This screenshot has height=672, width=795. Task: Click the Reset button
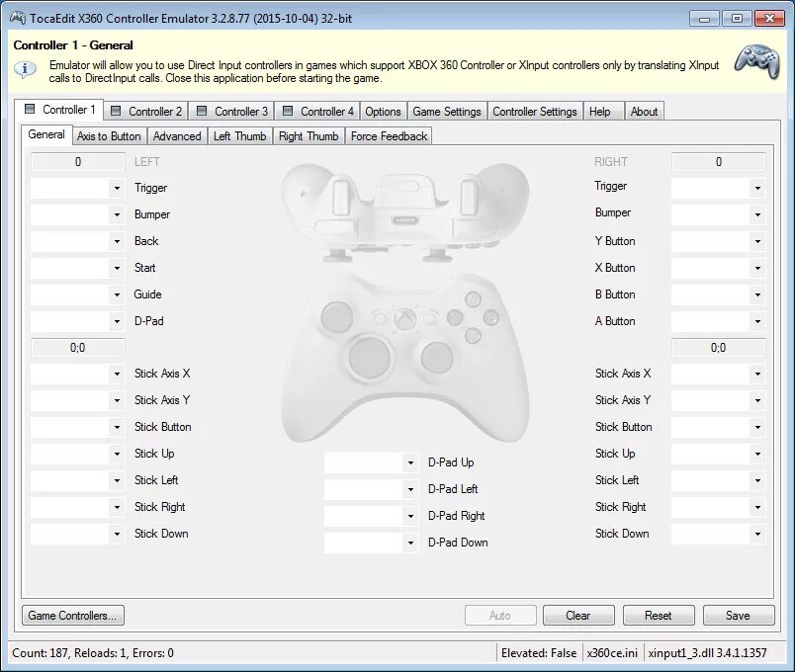(x=659, y=616)
